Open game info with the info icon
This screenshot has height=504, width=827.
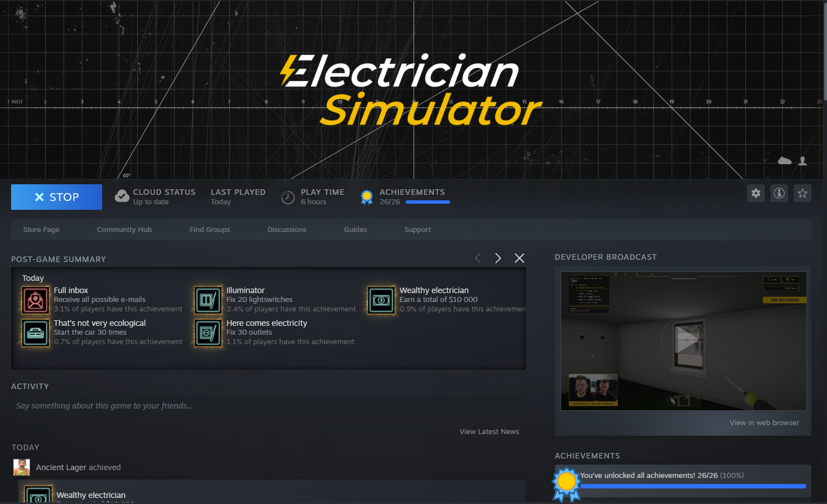(x=779, y=193)
